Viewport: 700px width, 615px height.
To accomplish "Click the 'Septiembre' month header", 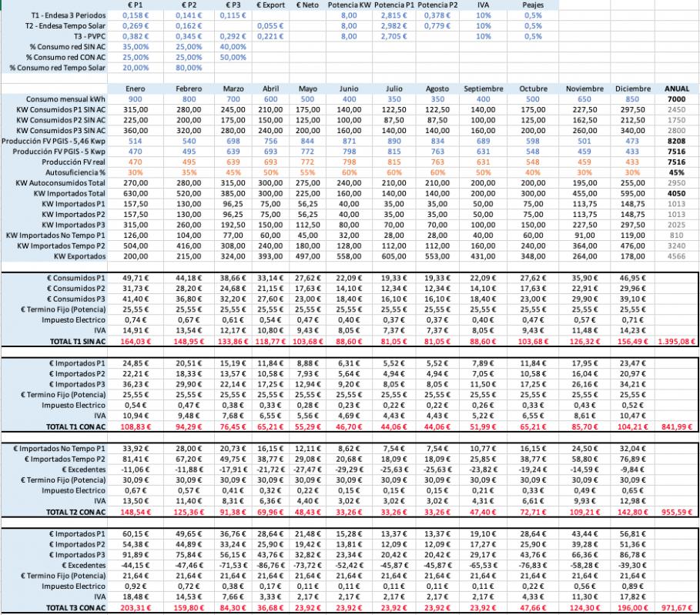I will (x=484, y=89).
